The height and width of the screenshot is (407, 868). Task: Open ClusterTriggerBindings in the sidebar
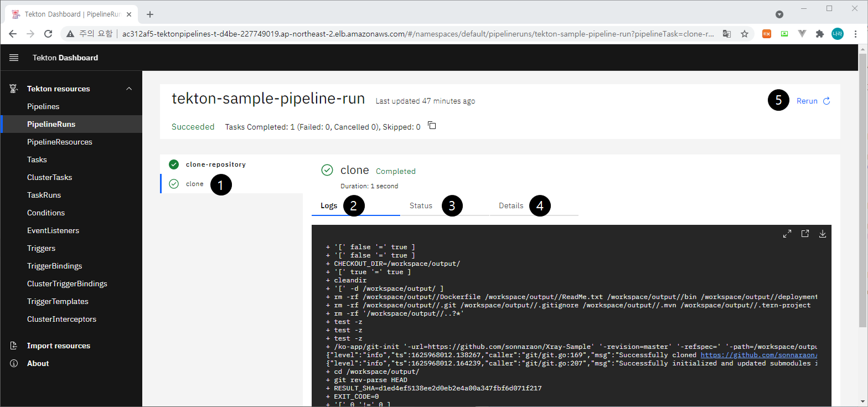(x=71, y=284)
